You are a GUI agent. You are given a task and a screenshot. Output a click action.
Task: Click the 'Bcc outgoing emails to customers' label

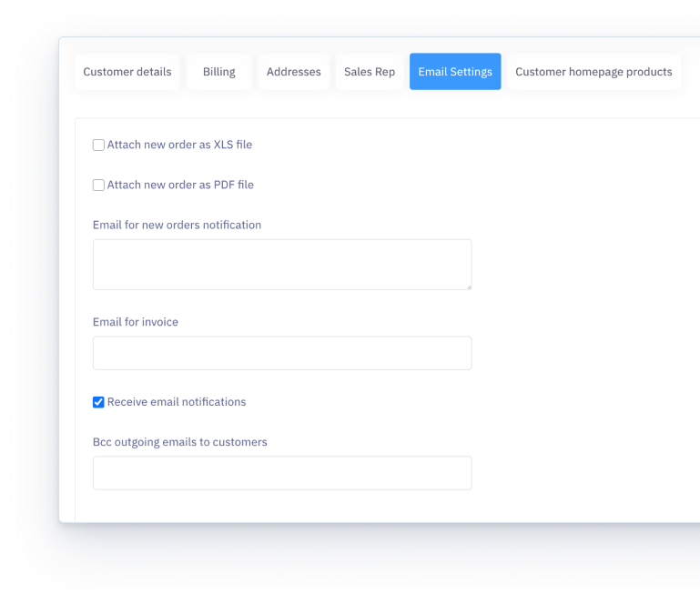(x=180, y=442)
